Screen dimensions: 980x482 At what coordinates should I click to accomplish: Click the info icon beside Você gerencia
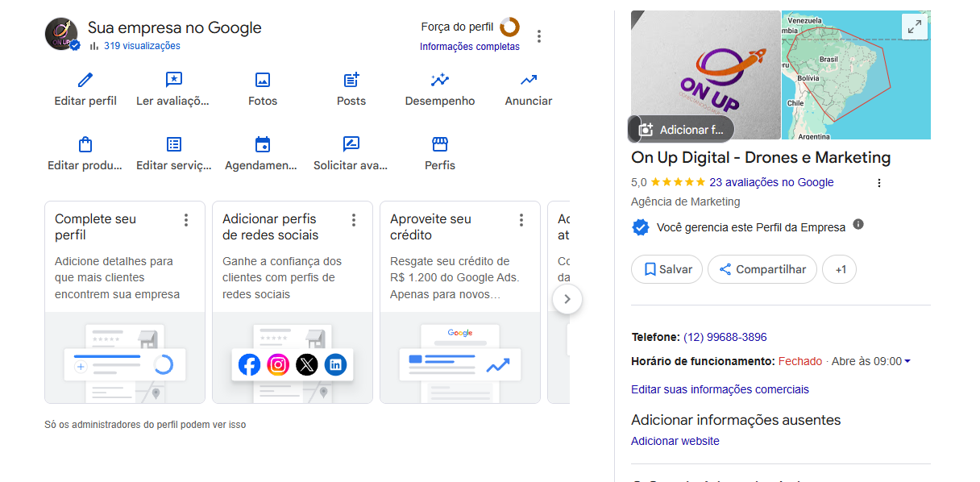click(x=858, y=224)
